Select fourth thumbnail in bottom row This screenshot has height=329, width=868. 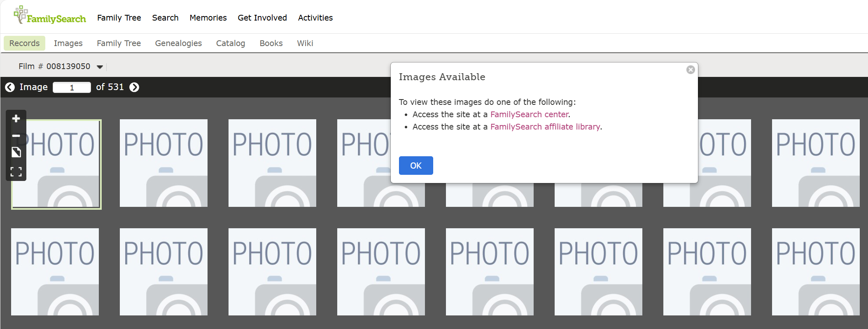381,272
